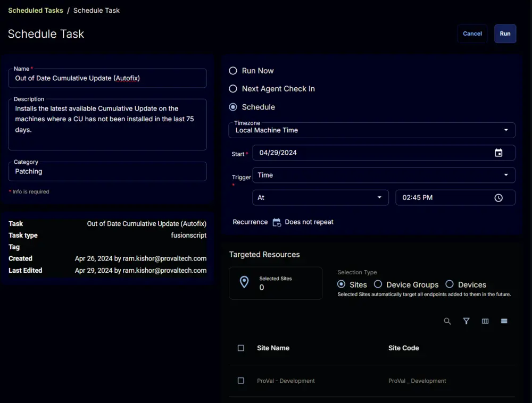Screen dimensions: 532x403
Task: Click the ProVal _ Development site code
Action: (x=417, y=381)
